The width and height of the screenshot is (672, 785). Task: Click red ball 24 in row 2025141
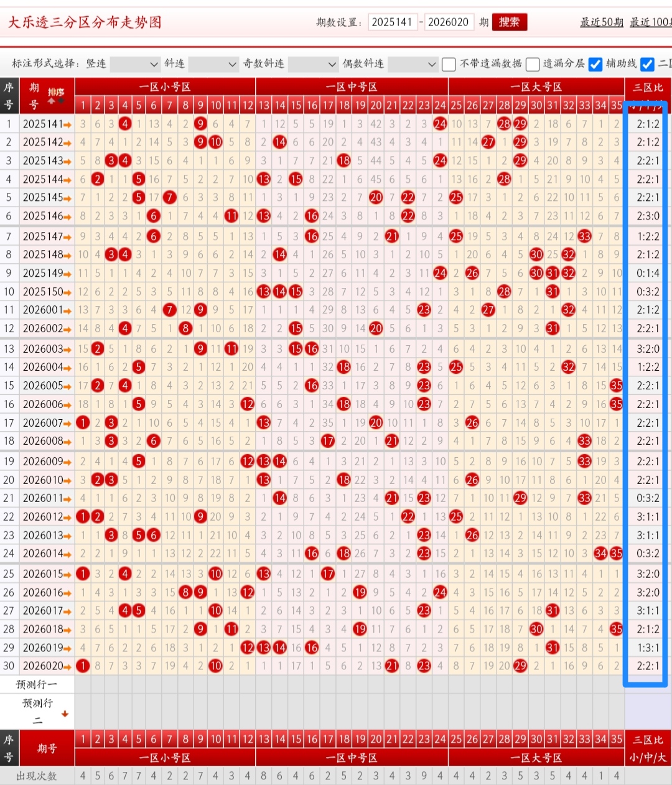tap(440, 124)
